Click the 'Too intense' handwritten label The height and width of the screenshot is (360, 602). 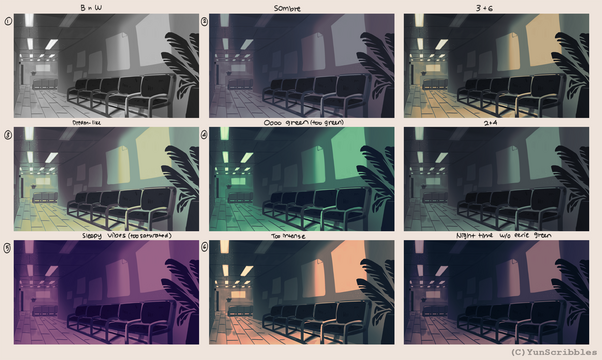tap(288, 236)
